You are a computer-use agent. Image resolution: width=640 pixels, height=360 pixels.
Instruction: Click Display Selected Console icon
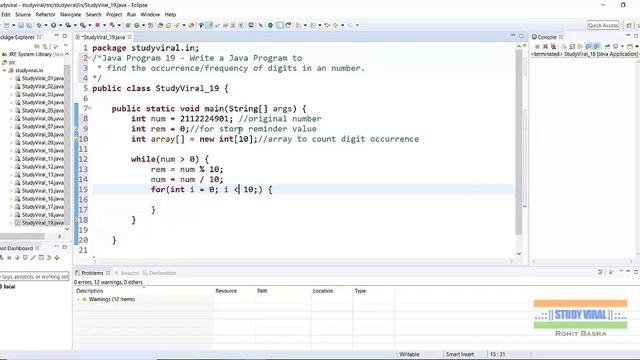(616, 47)
